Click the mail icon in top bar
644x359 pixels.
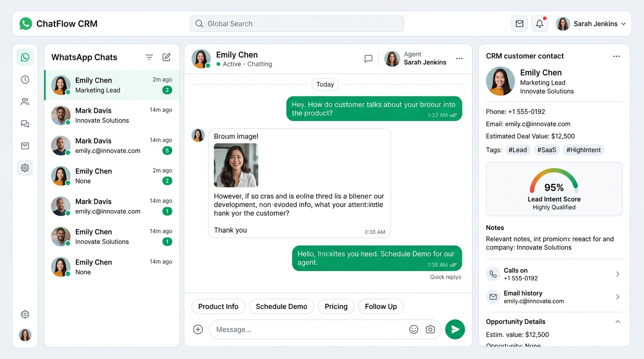tap(520, 24)
